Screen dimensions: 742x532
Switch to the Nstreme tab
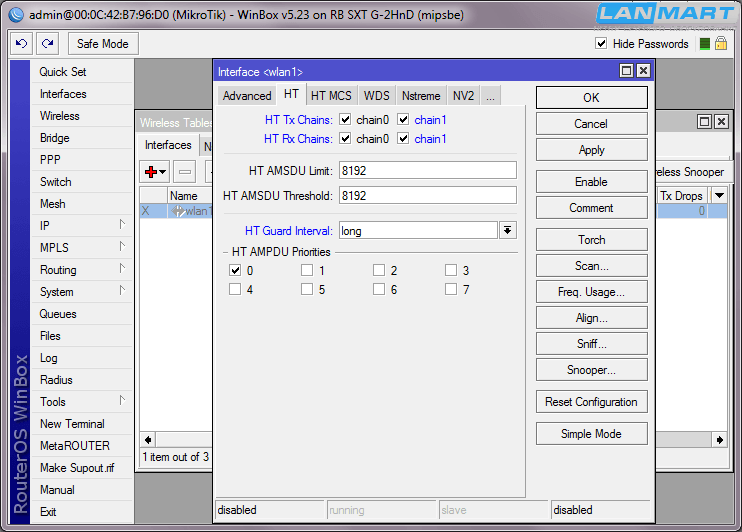(421, 96)
